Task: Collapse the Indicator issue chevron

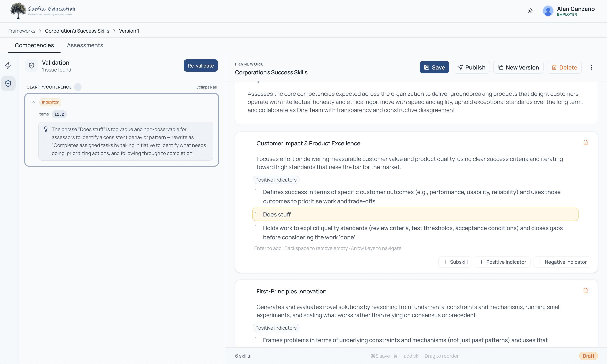Action: [33, 102]
